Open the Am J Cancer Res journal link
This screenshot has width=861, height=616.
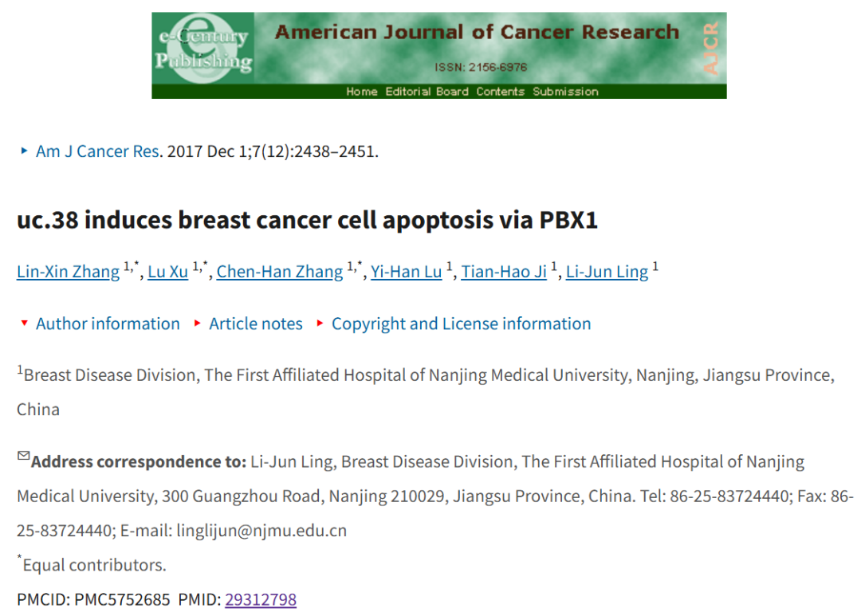coord(98,151)
